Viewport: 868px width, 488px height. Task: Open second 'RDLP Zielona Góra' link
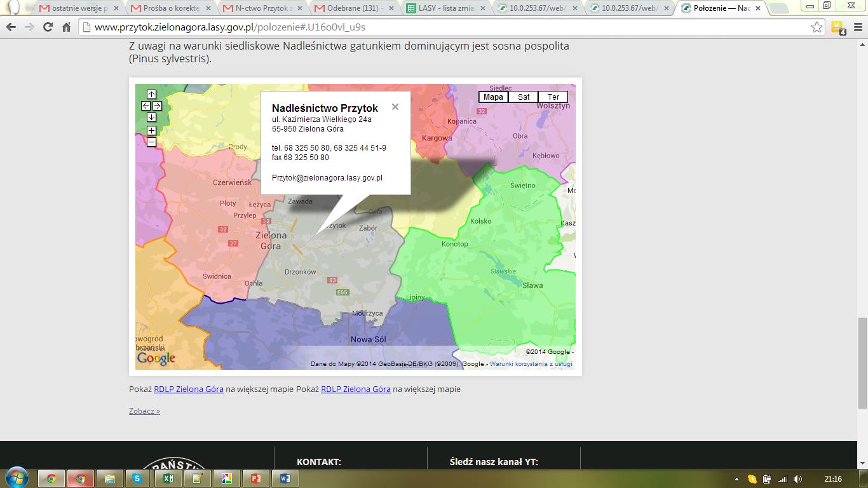356,389
